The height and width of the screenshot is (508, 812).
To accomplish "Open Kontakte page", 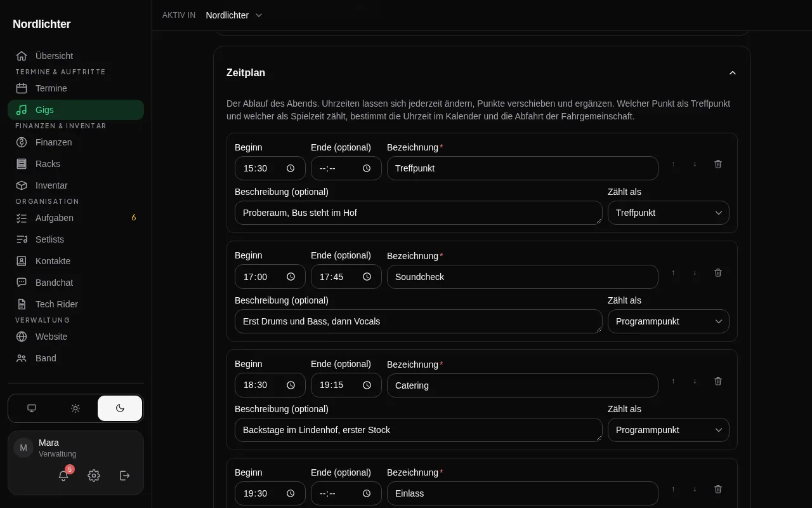I will coord(75,261).
